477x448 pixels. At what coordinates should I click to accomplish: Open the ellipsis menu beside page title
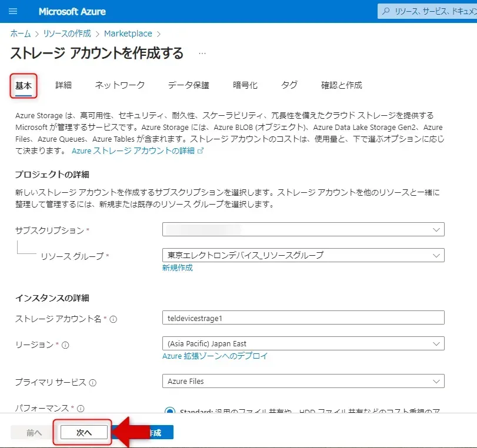pyautogui.click(x=202, y=54)
